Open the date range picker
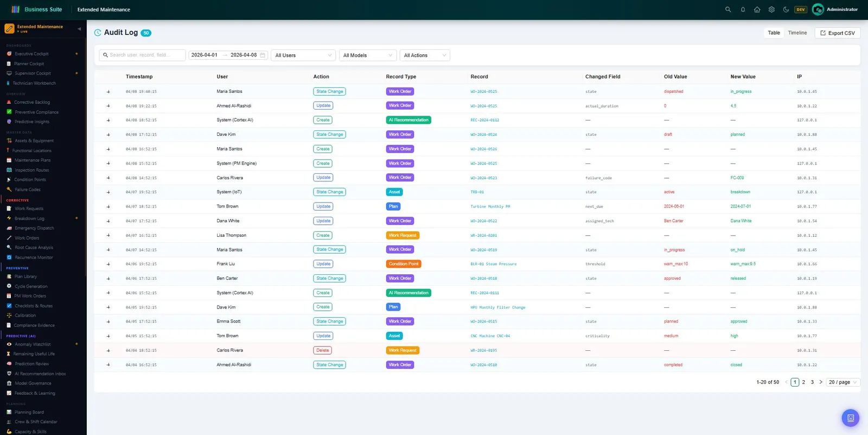Screen dimensions: 868x435 click(x=228, y=55)
